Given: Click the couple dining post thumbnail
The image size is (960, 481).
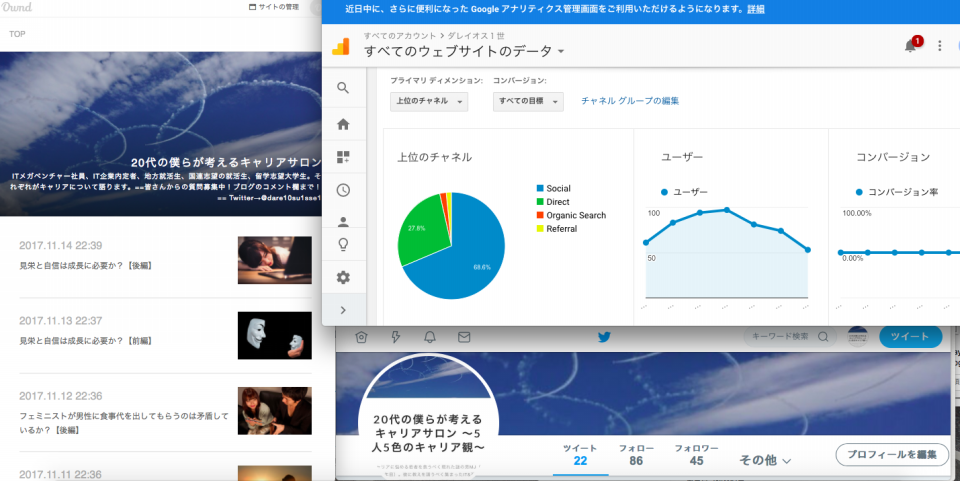Looking at the screenshot, I should [x=275, y=411].
